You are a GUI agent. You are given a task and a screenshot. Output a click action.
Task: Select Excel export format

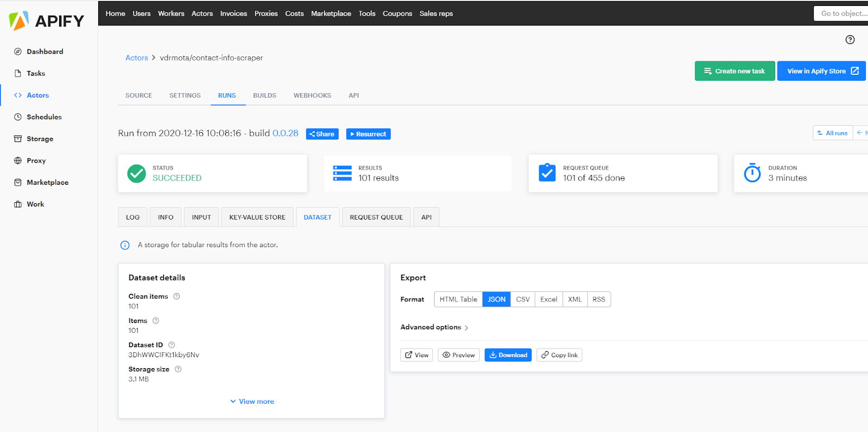pos(548,299)
